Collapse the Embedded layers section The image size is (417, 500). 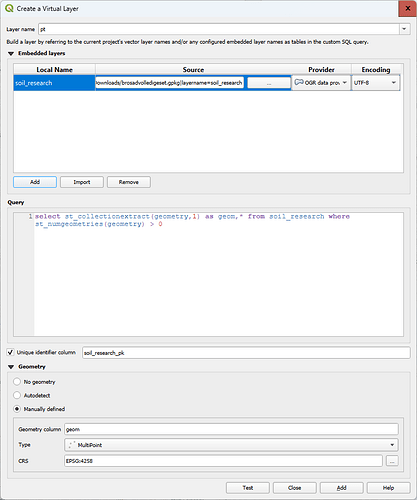(11, 53)
